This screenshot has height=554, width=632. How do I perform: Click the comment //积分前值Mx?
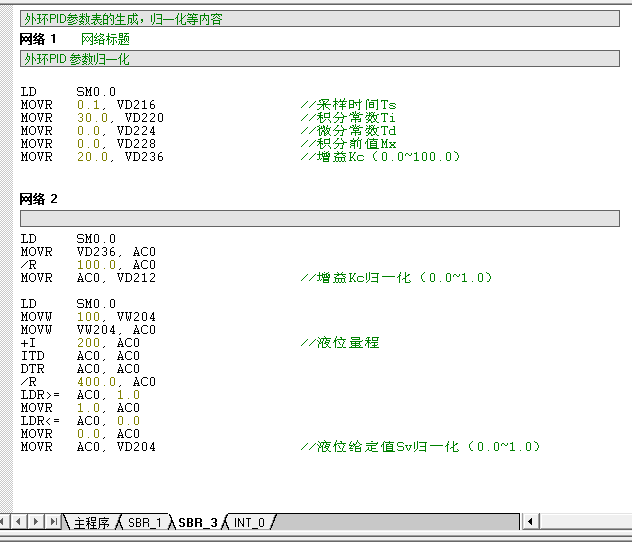point(349,144)
